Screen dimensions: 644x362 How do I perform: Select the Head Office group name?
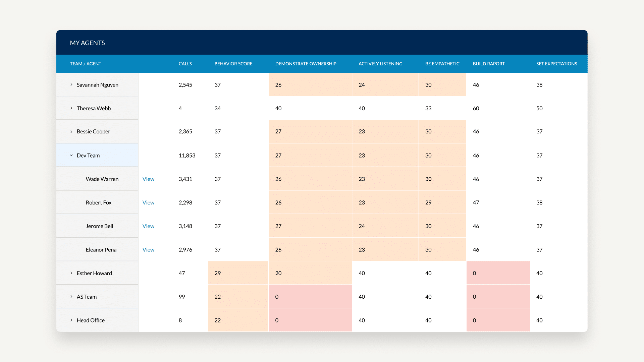(x=91, y=320)
